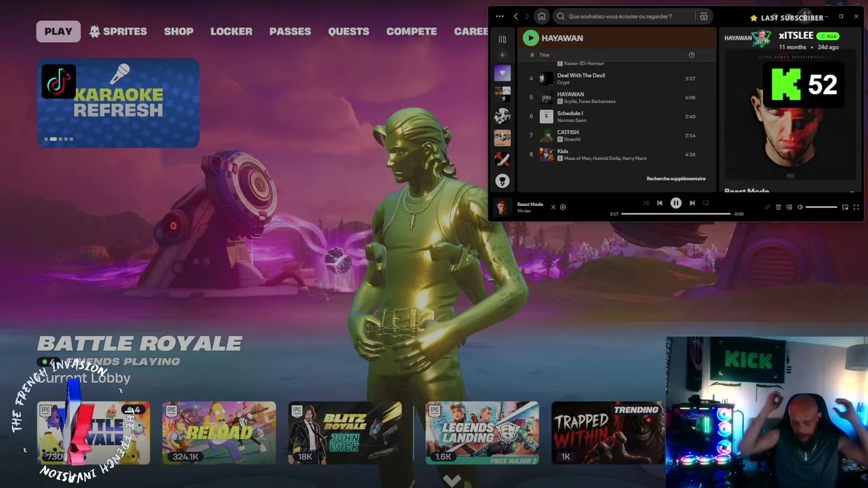
Task: Open the Norman Sann artist link
Action: (x=570, y=121)
